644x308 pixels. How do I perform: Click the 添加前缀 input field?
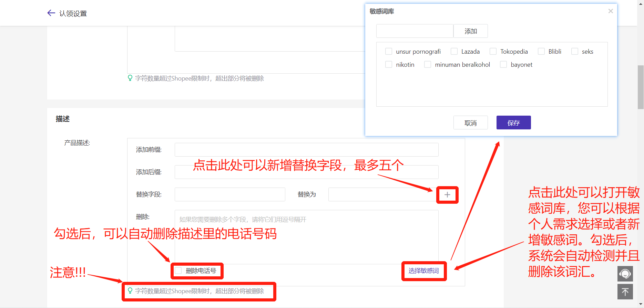pos(307,150)
